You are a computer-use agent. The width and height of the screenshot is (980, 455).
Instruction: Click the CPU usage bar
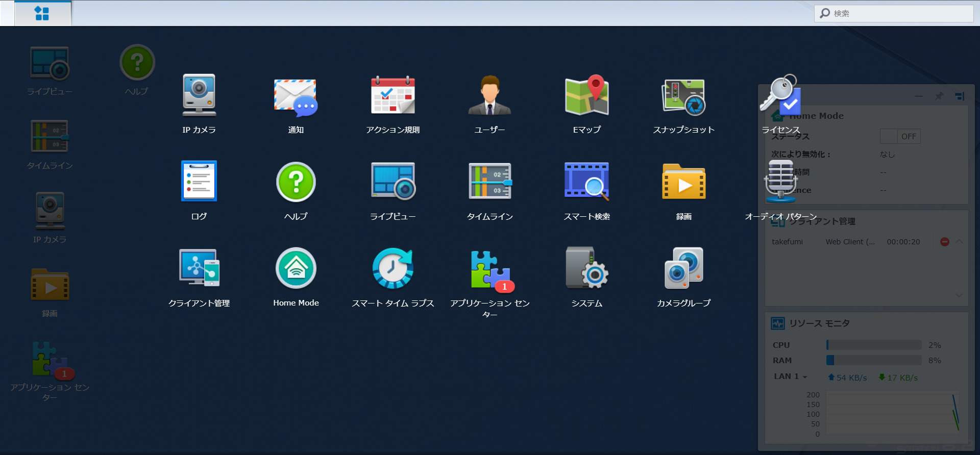pyautogui.click(x=874, y=345)
